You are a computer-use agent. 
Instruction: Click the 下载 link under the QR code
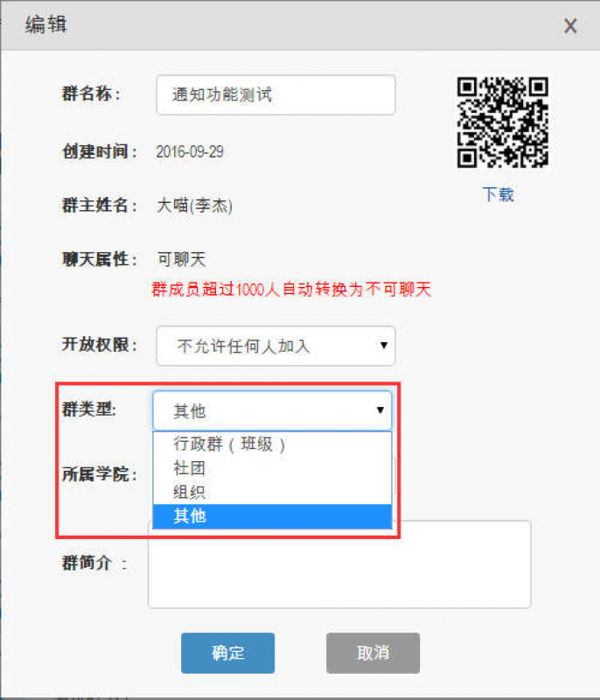point(499,194)
